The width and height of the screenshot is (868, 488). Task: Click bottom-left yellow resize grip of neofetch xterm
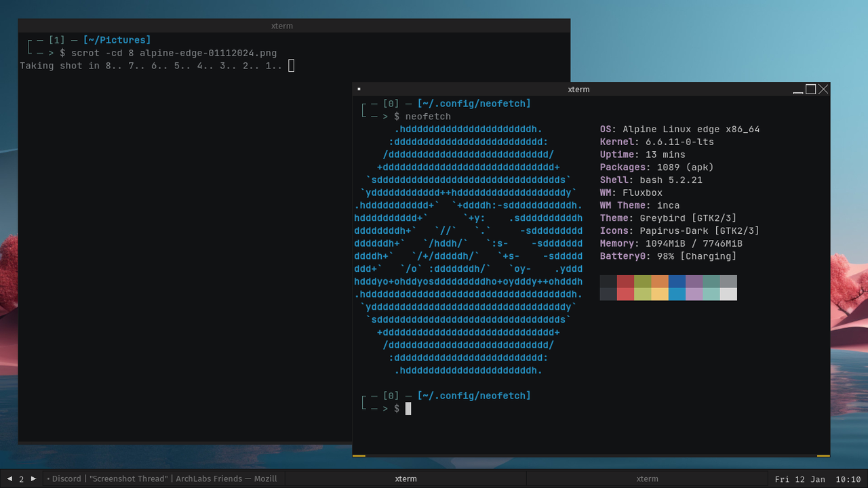359,455
